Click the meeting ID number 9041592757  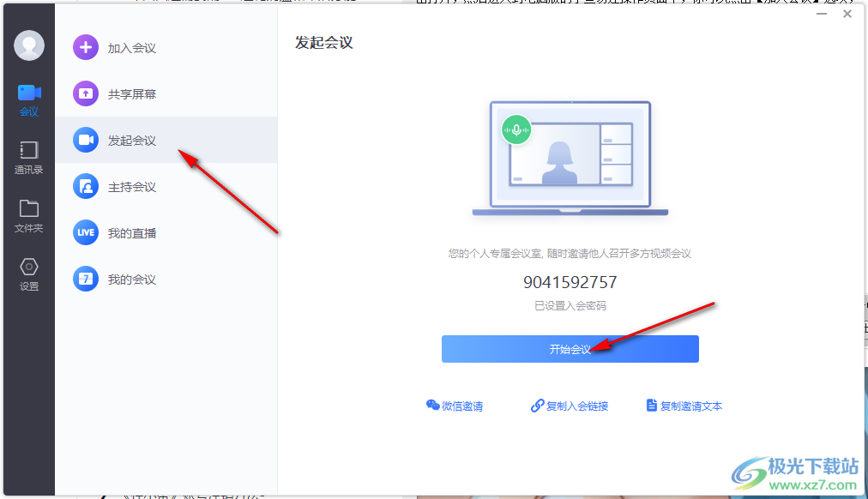tap(570, 282)
